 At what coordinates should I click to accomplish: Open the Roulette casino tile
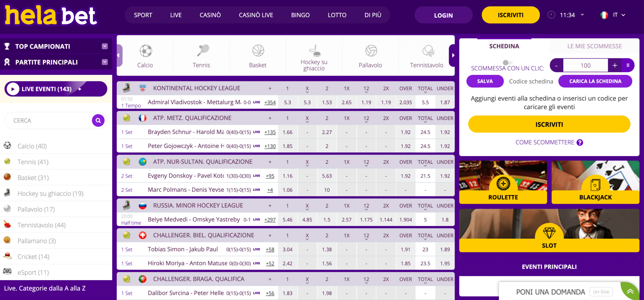[503, 182]
